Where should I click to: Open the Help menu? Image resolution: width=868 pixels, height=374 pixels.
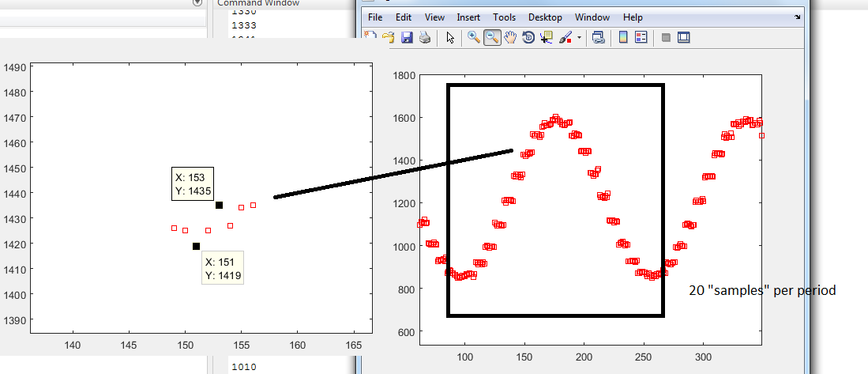pyautogui.click(x=633, y=17)
